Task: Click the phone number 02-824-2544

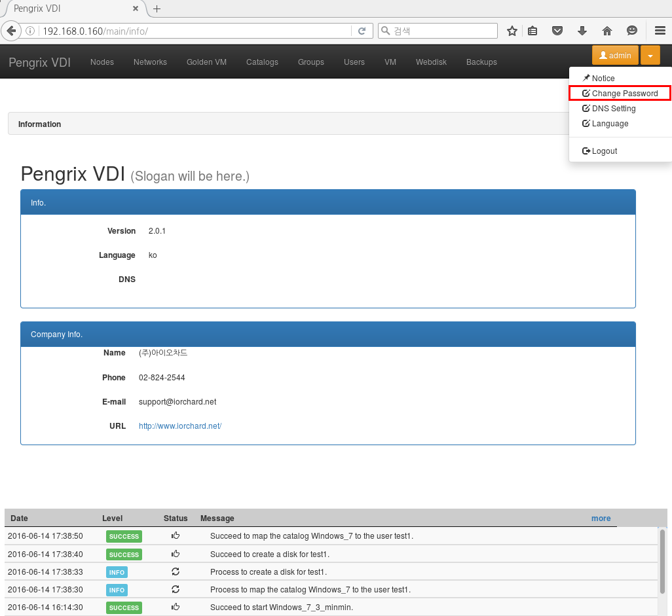Action: coord(162,378)
